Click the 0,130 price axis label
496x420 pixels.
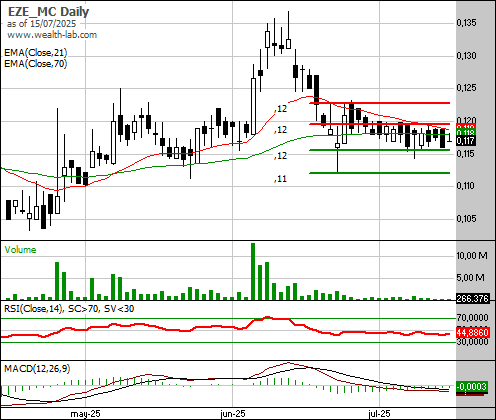pyautogui.click(x=466, y=55)
